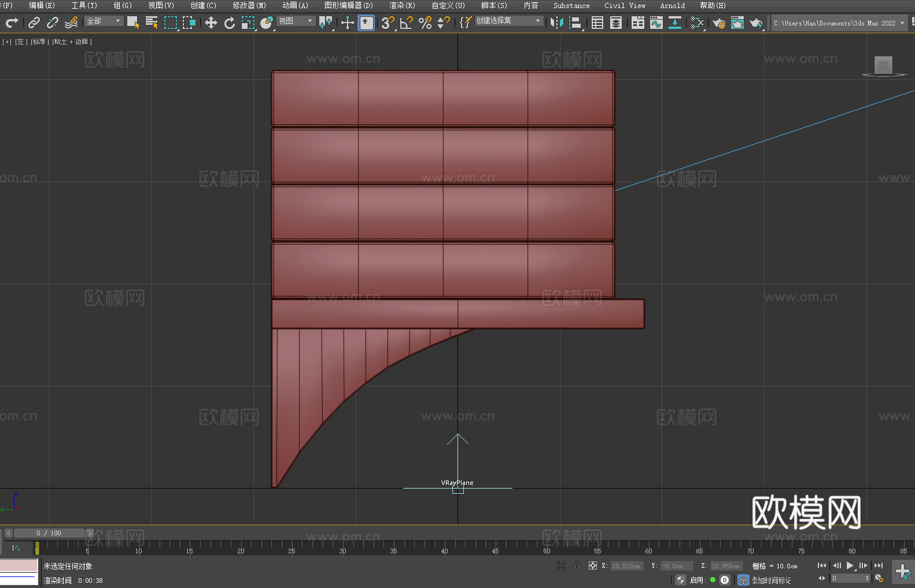Click Render Production teapot icon
This screenshot has height=588, width=915.
tap(756, 23)
